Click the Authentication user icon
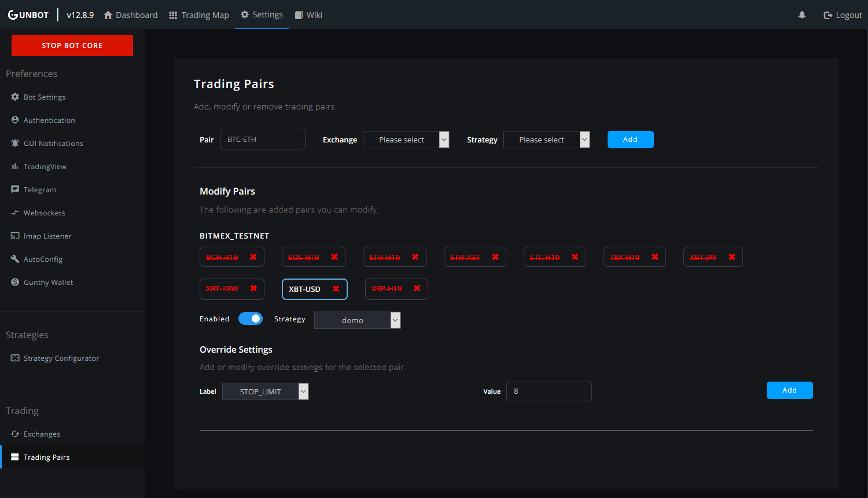 pos(15,120)
